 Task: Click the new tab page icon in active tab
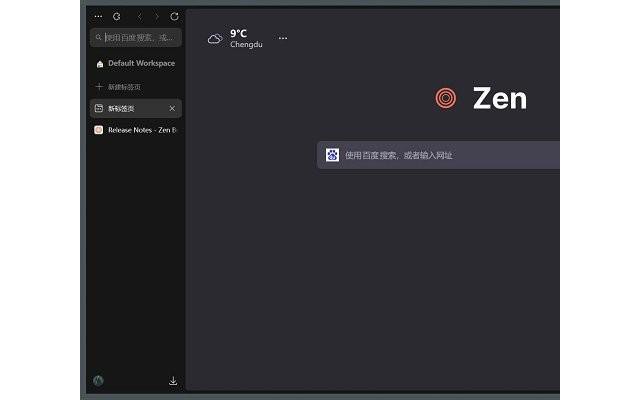point(99,108)
